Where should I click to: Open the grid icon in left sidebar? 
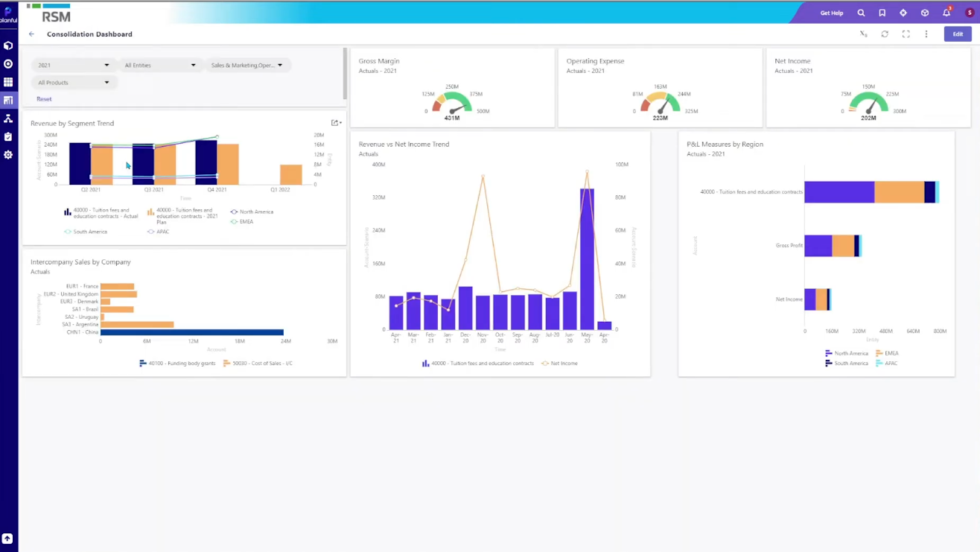tap(8, 82)
